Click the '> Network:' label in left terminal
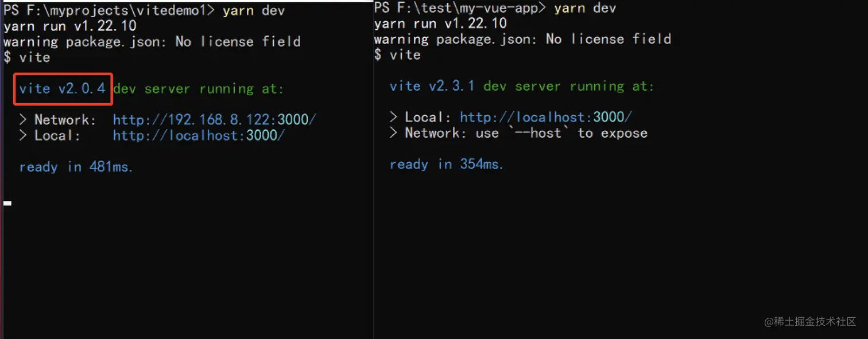 (58, 120)
